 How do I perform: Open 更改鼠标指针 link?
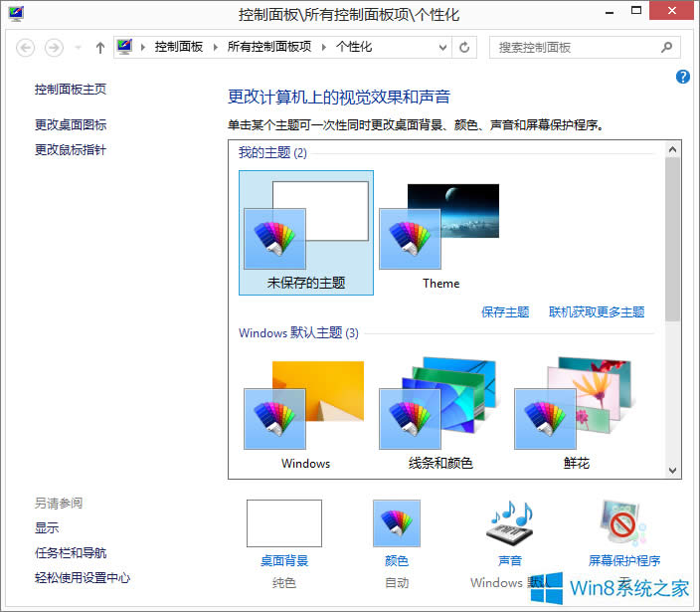(x=71, y=150)
